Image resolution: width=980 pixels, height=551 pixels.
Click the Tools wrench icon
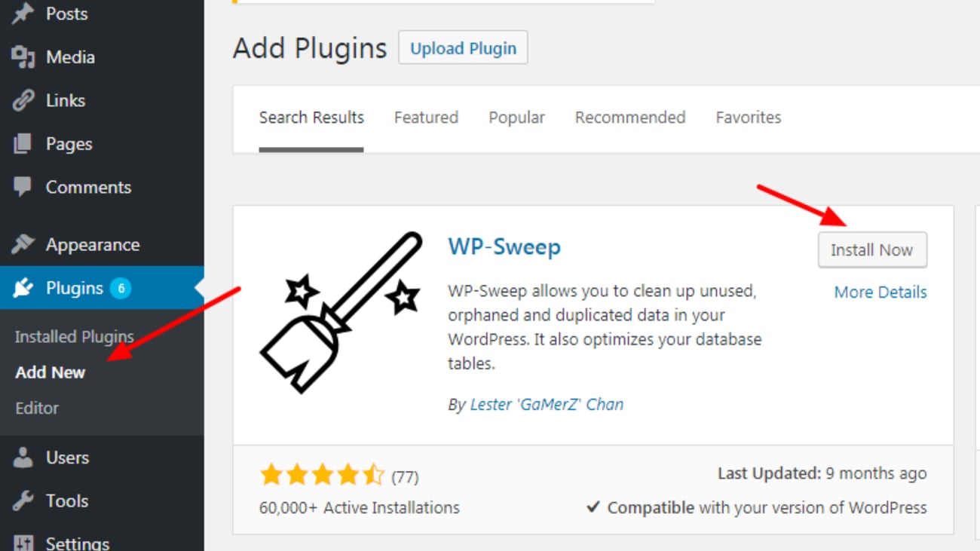(23, 500)
